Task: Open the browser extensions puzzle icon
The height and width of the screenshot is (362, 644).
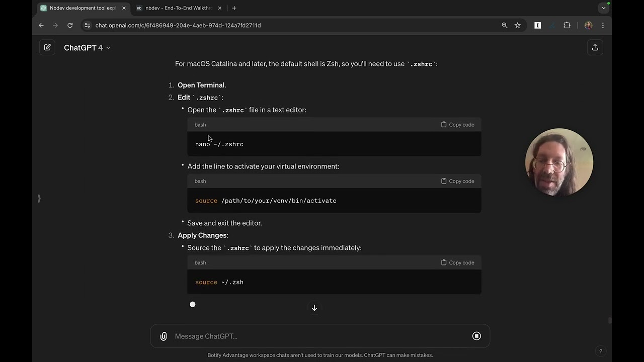Action: 567,25
